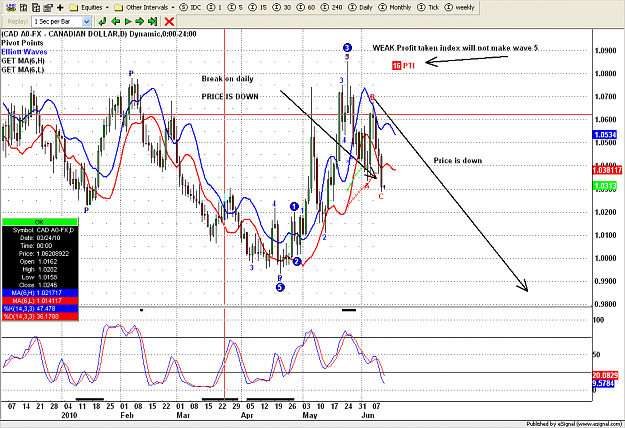Select the 5 minute interval button
625x428 pixels.
tap(236, 7)
